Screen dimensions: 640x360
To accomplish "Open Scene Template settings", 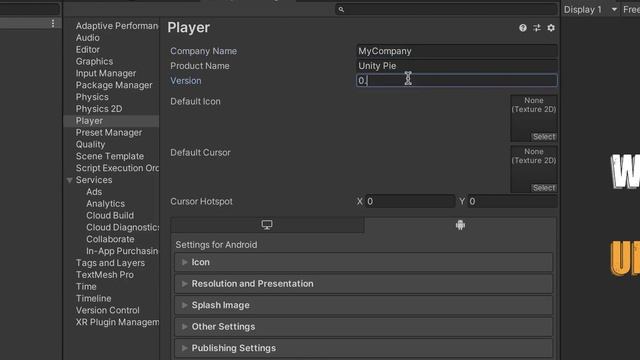I will [109, 156].
